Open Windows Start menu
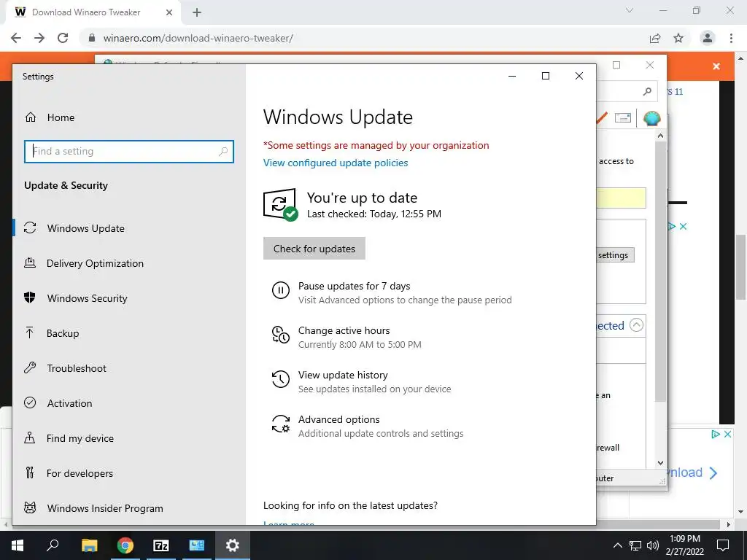 (18, 545)
